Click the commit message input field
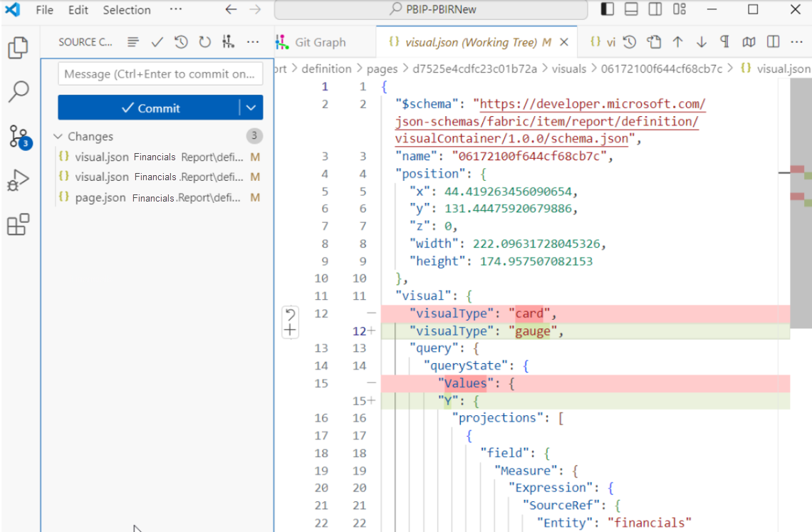Viewport: 812px width, 532px height. (x=160, y=73)
